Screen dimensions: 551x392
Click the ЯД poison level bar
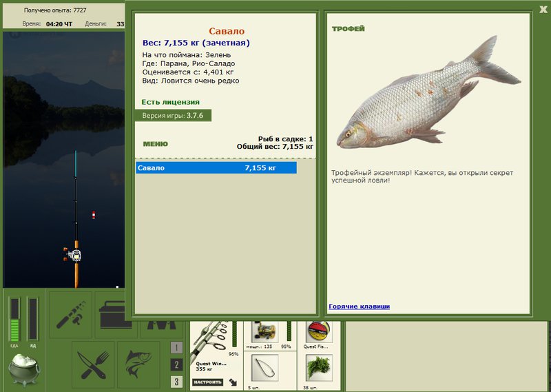(32, 319)
